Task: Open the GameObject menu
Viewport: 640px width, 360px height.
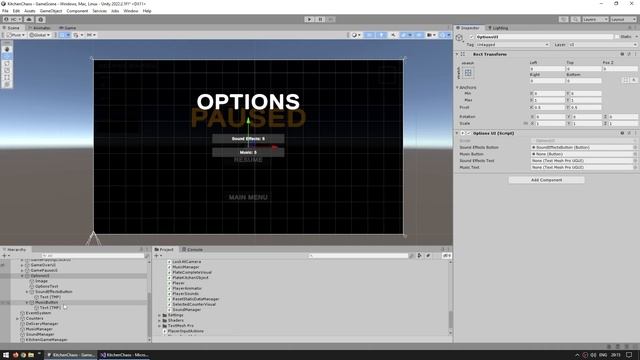Action: click(51, 11)
